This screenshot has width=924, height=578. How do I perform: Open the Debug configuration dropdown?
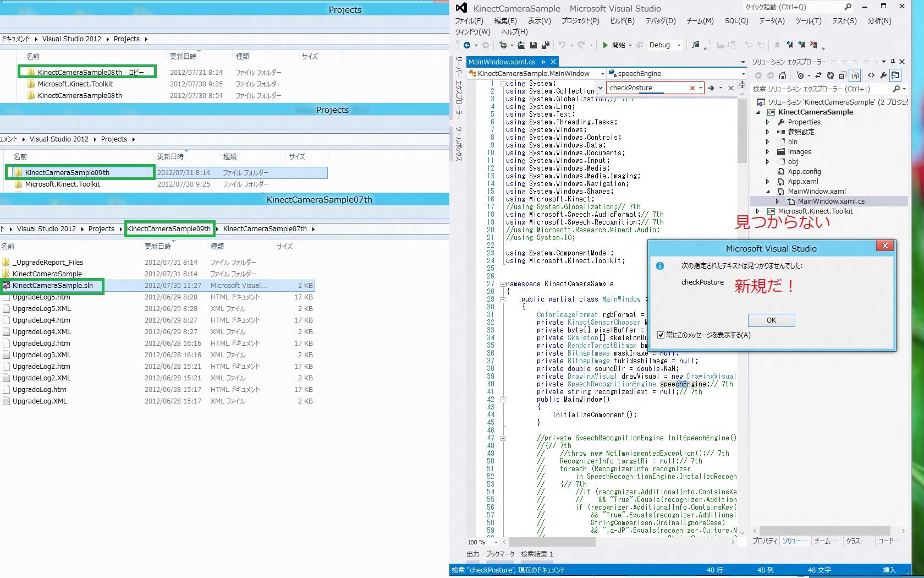pos(679,45)
